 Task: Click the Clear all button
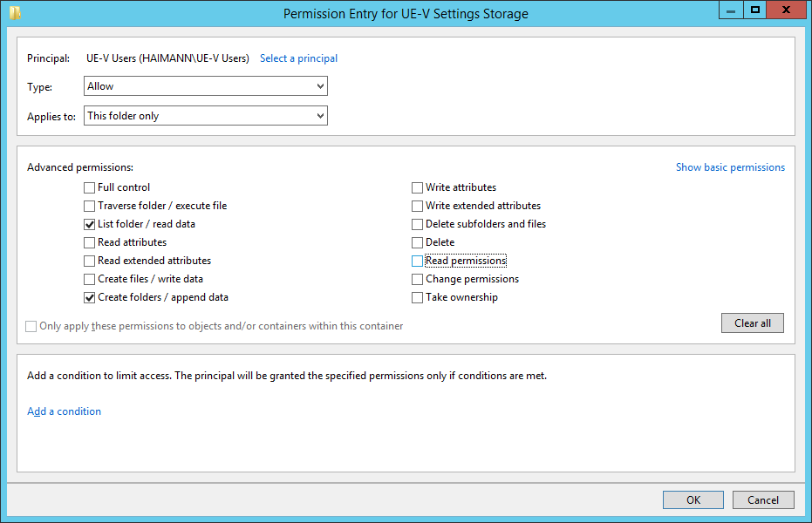point(753,323)
